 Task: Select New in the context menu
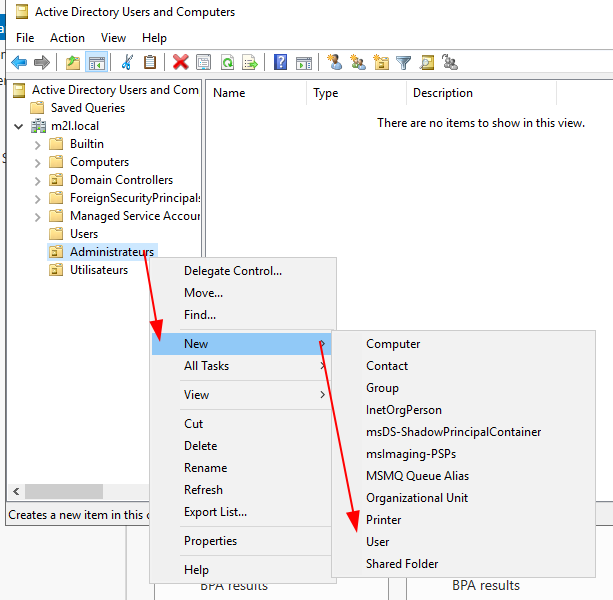[x=242, y=344]
